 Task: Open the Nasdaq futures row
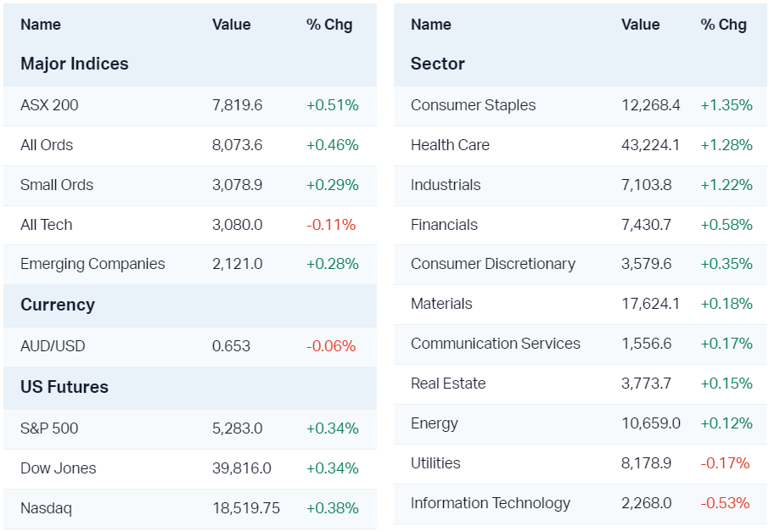click(x=46, y=508)
